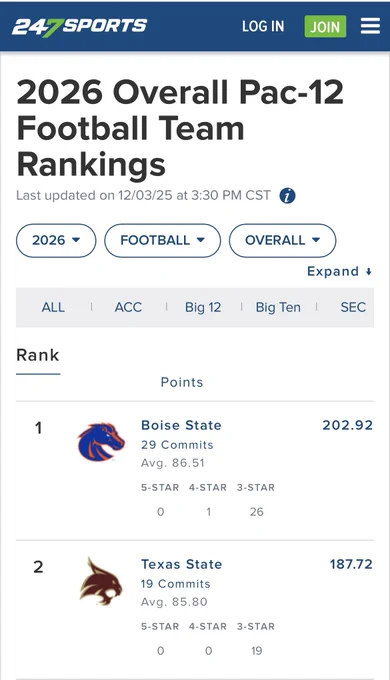View Texas State's 19 Commits
Screen dimensions: 390x680
pos(175,584)
